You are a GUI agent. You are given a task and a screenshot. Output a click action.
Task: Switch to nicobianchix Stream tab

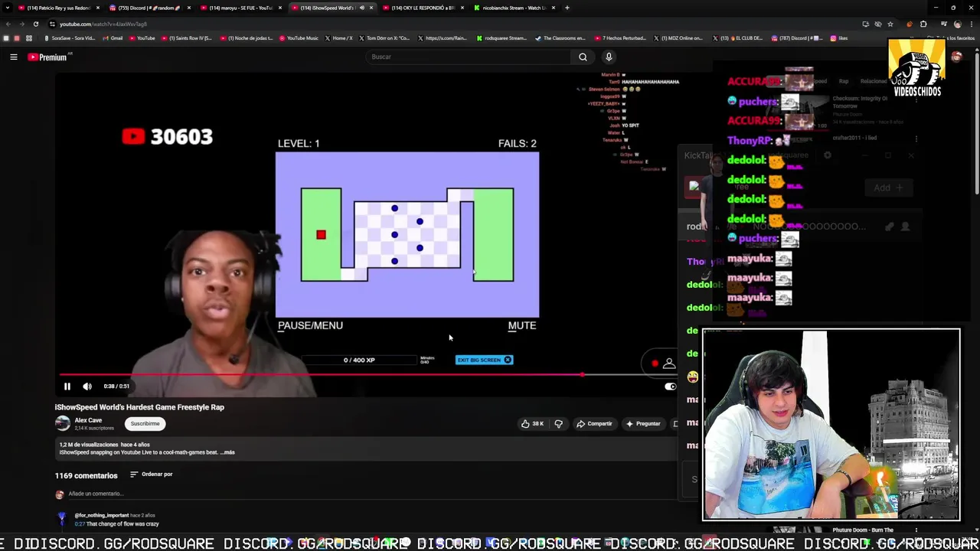[x=514, y=8]
